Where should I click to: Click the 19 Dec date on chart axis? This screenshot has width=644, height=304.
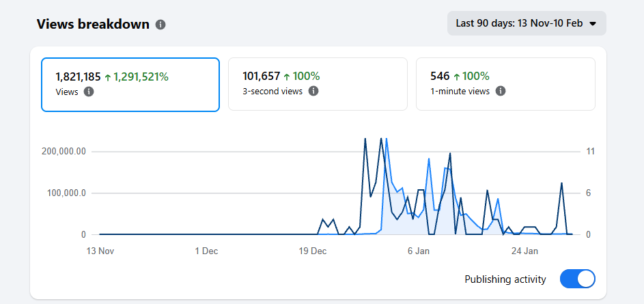click(x=313, y=251)
